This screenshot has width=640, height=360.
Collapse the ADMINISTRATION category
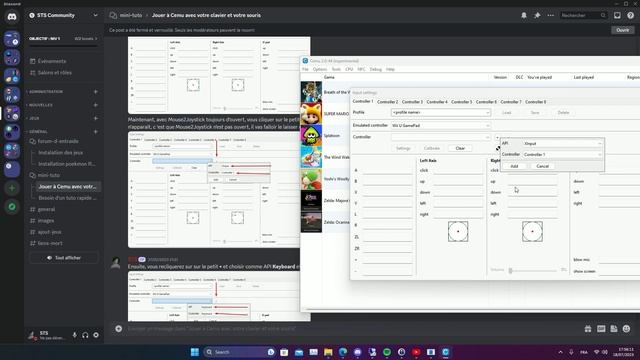pos(46,92)
